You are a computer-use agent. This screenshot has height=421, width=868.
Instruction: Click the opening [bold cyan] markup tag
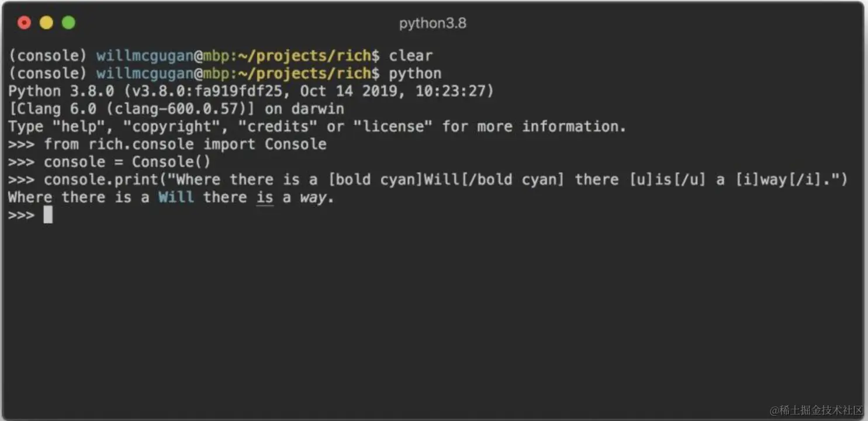pos(375,180)
